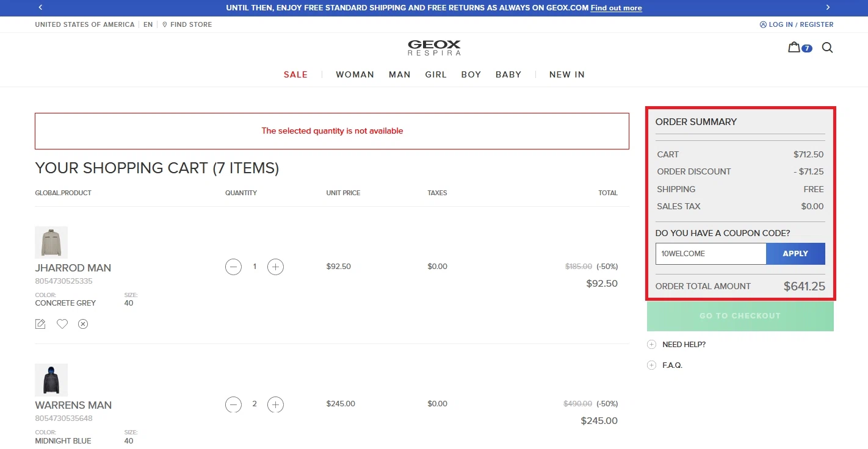Go to next promo banner message

tap(828, 7)
